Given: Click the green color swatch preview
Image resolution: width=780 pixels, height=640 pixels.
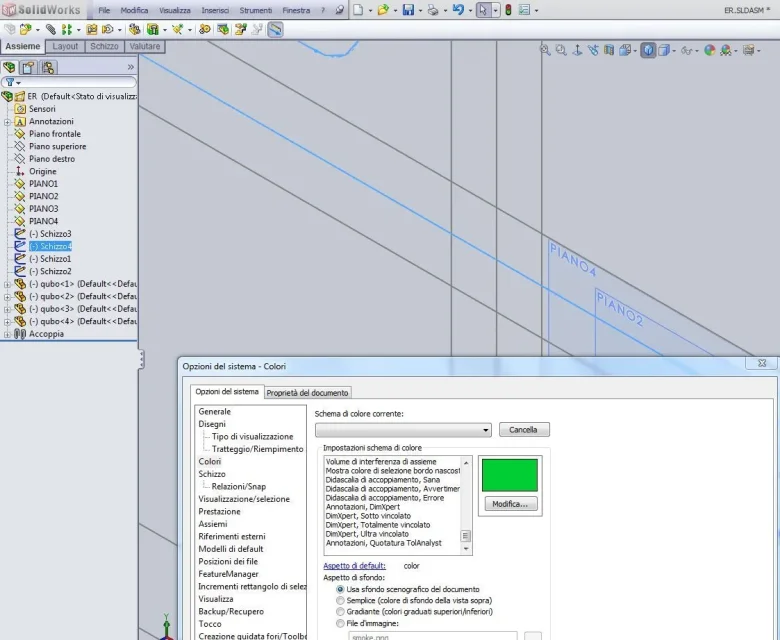Looking at the screenshot, I should [x=510, y=475].
